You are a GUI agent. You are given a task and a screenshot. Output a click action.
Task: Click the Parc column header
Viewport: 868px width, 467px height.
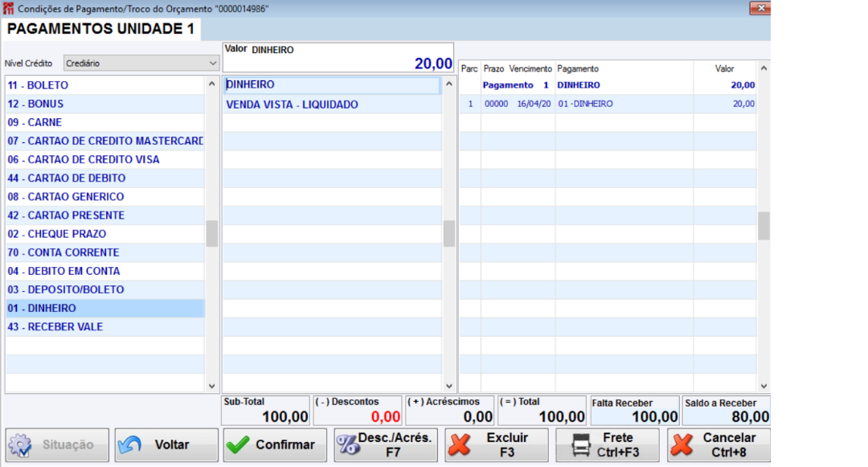469,68
